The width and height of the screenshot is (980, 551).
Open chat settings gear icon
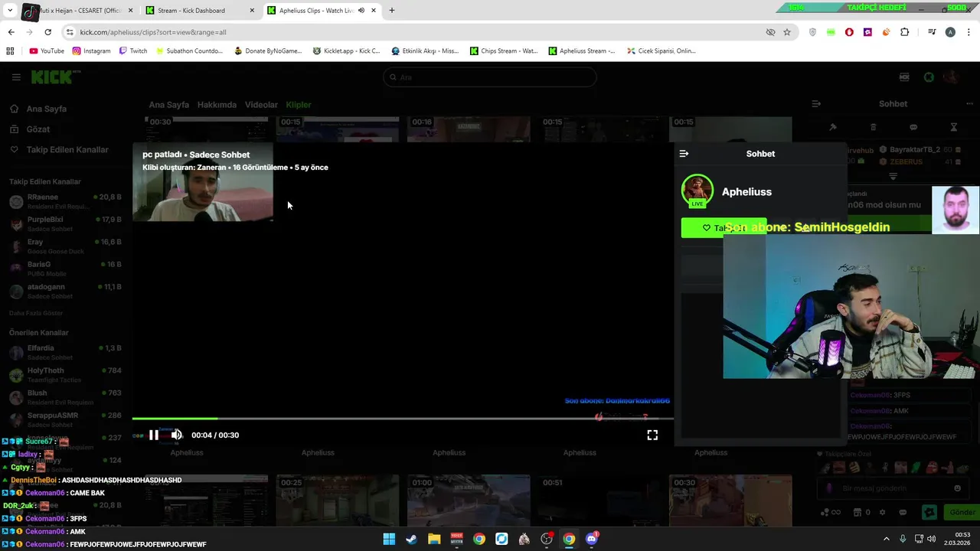coord(882,512)
